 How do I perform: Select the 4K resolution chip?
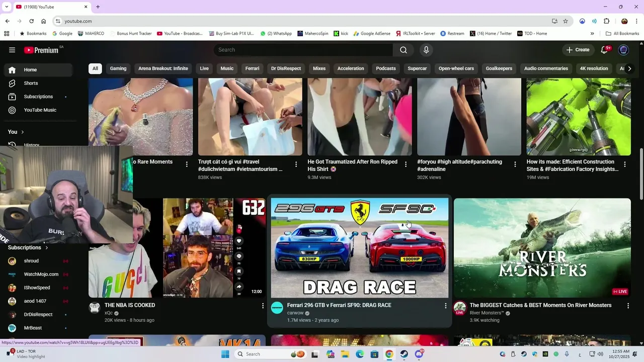click(594, 68)
